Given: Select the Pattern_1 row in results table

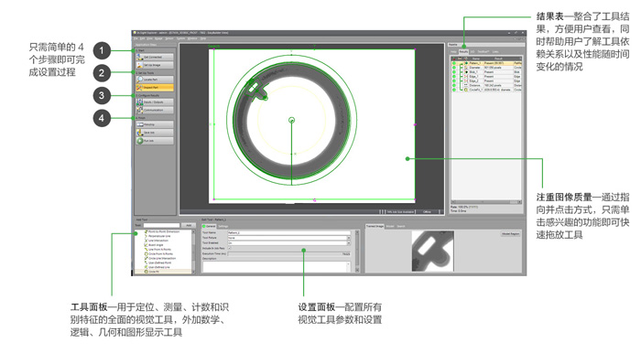Looking at the screenshot, I should click(x=486, y=63).
